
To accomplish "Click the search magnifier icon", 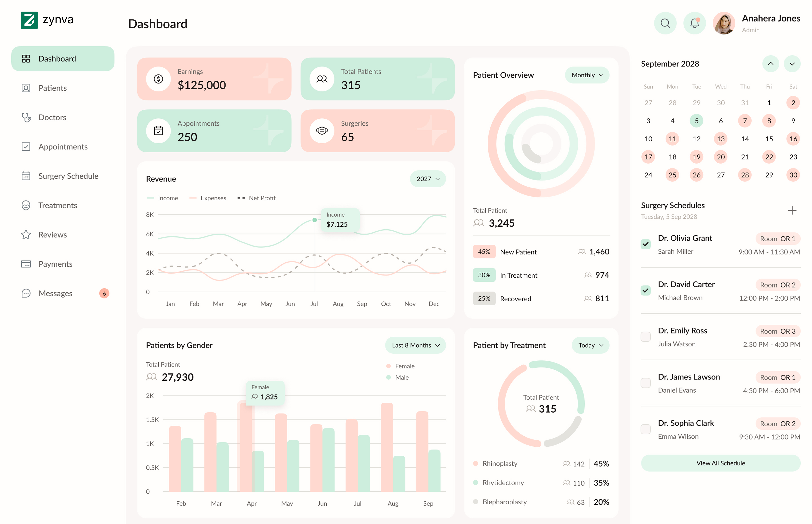I will (665, 23).
